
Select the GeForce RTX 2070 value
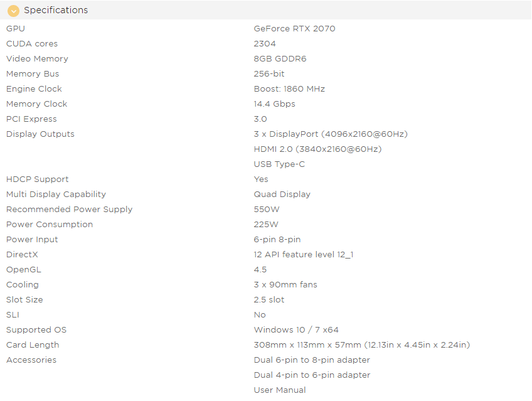(294, 28)
